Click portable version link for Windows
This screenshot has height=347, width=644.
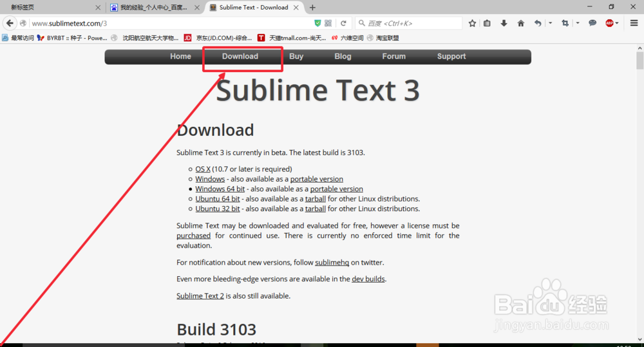[317, 179]
